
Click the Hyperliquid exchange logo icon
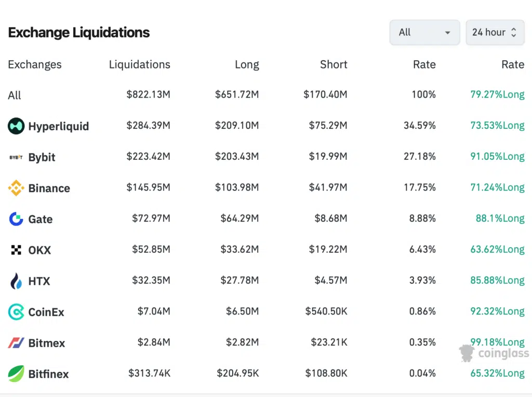click(x=16, y=126)
